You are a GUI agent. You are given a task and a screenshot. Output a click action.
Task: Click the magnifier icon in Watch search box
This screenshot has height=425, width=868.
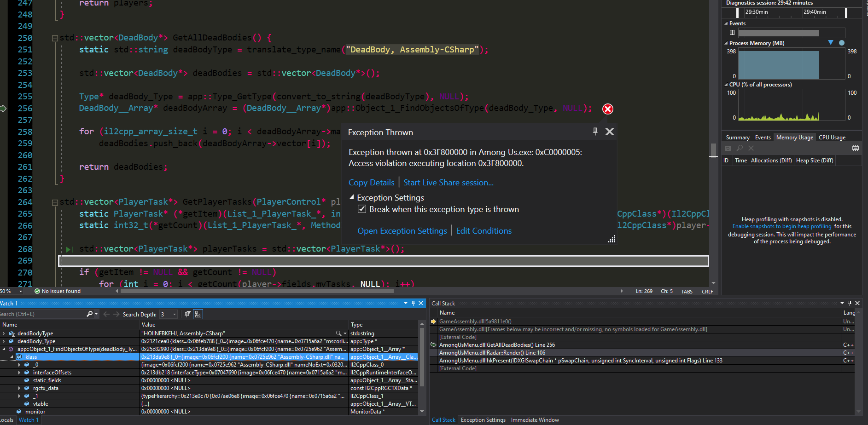point(90,314)
